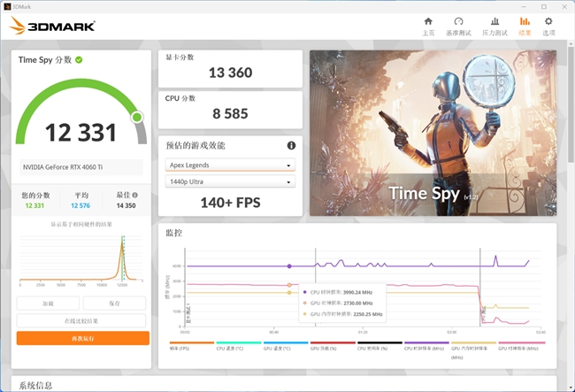Open the Apex Legends game dropdown
Image resolution: width=575 pixels, height=392 pixels.
tap(230, 165)
